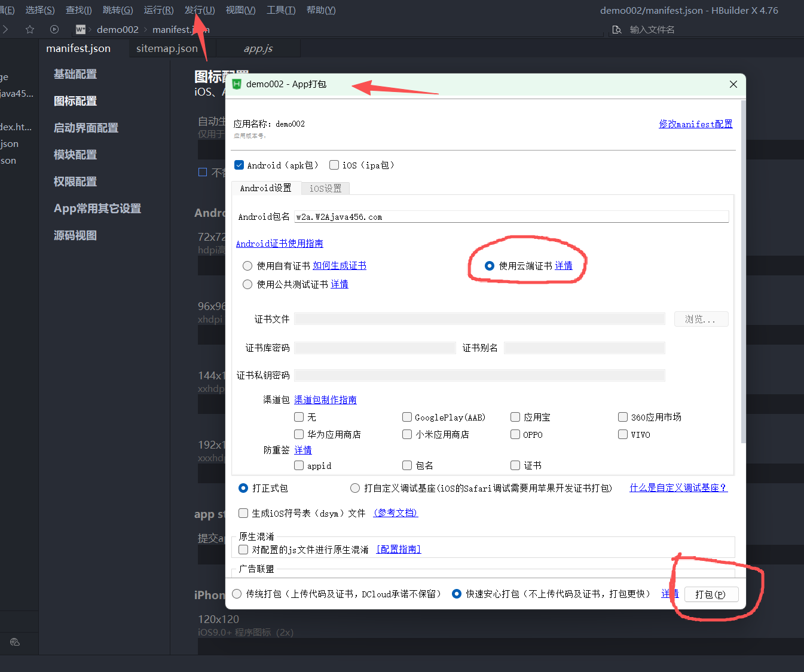Choose 使用公共测试证书 radio button
This screenshot has width=804, height=672.
point(247,284)
